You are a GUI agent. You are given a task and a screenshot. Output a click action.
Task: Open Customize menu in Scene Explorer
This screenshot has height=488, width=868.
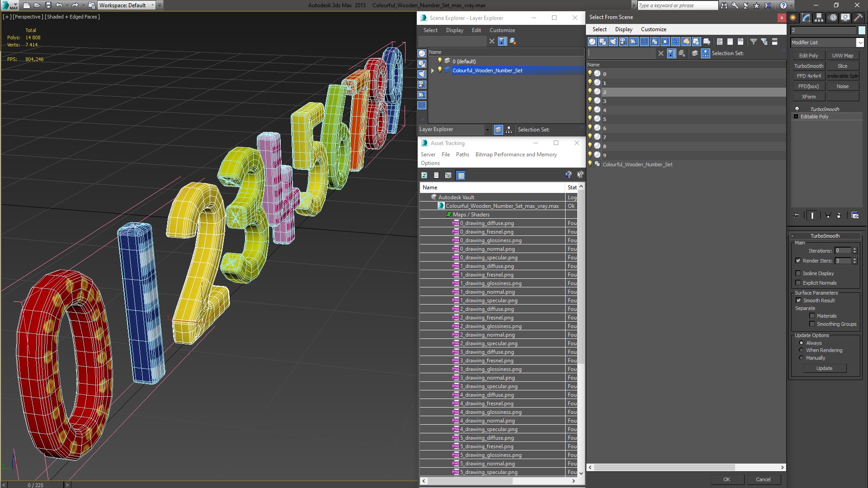[502, 30]
